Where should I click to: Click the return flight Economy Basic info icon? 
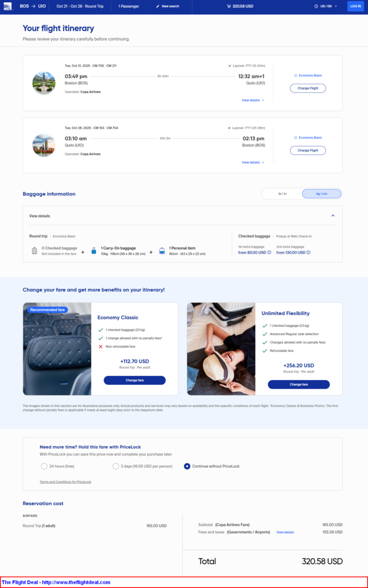point(295,138)
